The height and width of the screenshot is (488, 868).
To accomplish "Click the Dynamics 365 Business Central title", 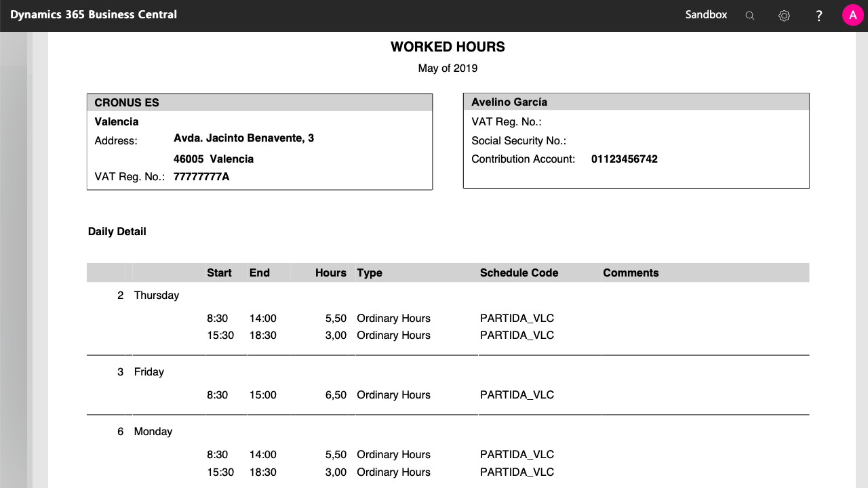I will tap(94, 15).
